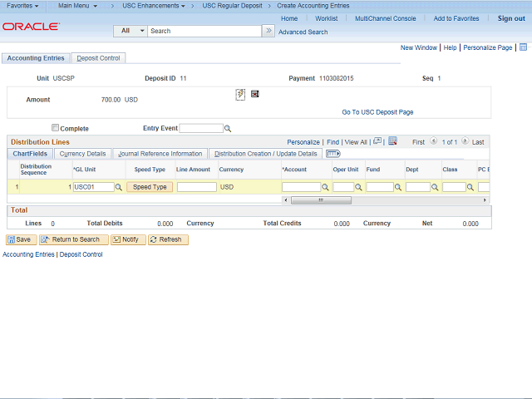Open the Favorites dropdown menu
Screen dimensions: 532x399
(x=23, y=6)
